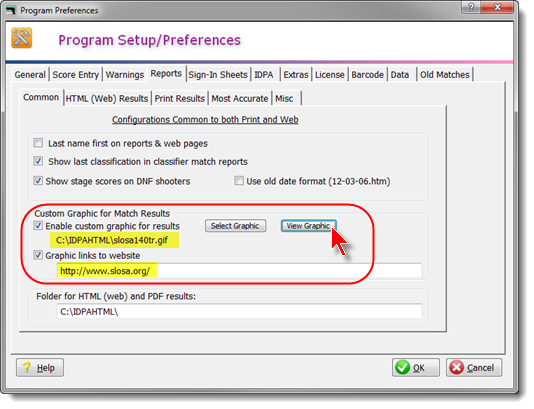Click the tools icon beside Program Setup/Preferences

point(22,38)
